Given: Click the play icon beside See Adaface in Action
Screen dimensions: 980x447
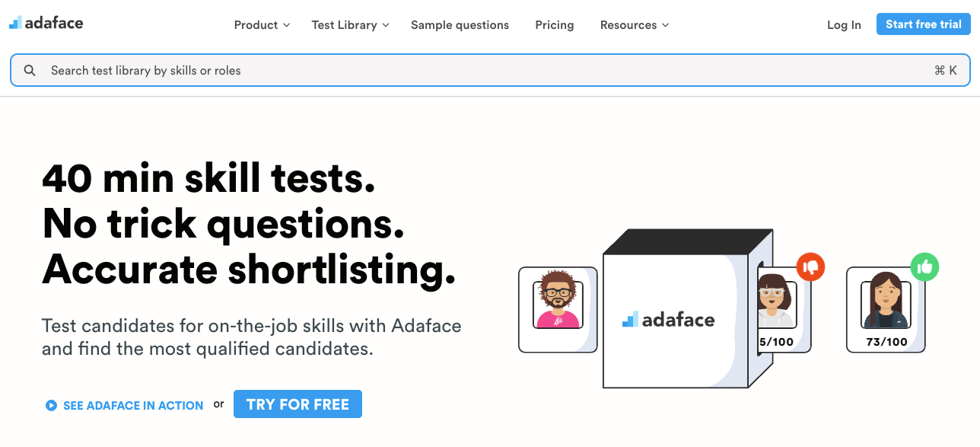Looking at the screenshot, I should pyautogui.click(x=51, y=406).
